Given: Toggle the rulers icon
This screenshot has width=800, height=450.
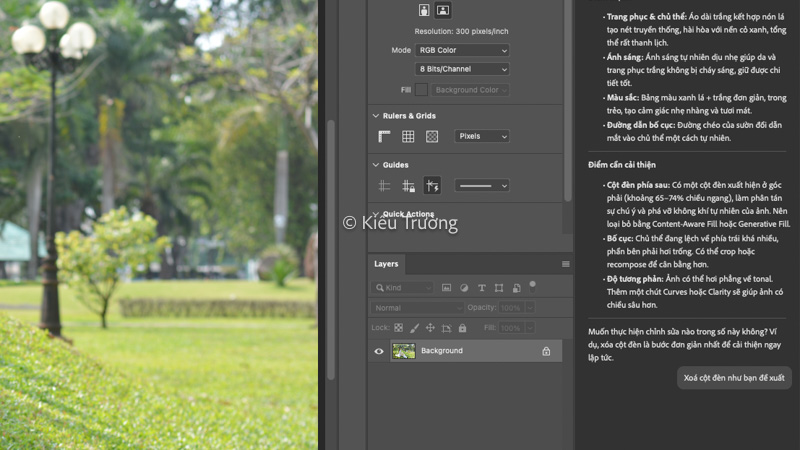Looking at the screenshot, I should point(384,136).
